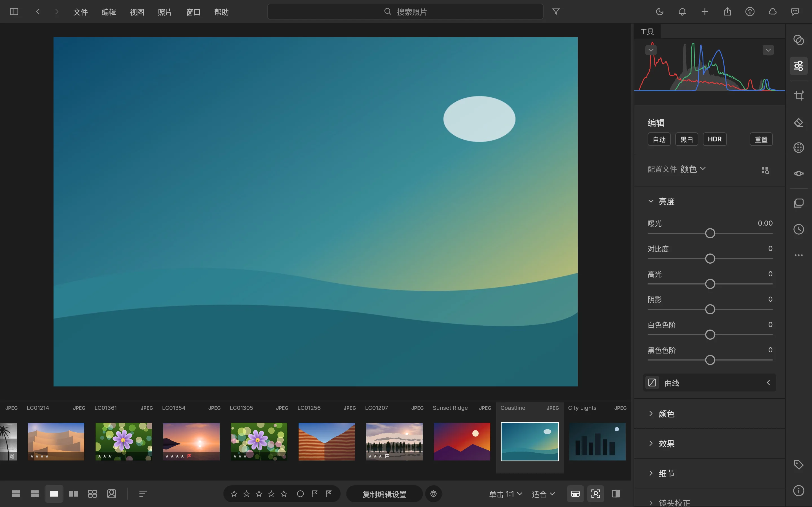
Task: Open the Versions history clock icon
Action: [798, 229]
